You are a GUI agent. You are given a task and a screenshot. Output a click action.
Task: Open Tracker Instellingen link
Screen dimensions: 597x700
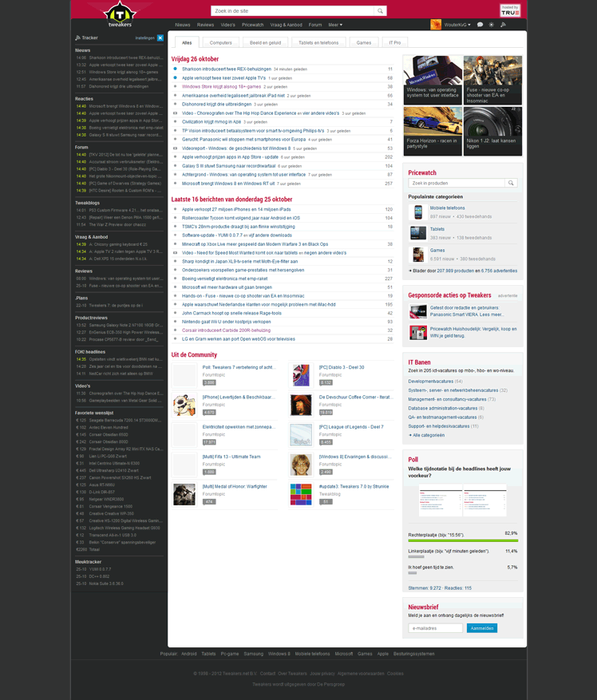click(144, 38)
